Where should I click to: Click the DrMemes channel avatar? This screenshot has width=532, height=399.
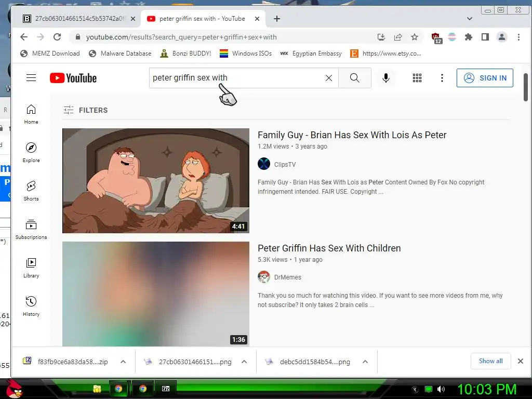263,277
